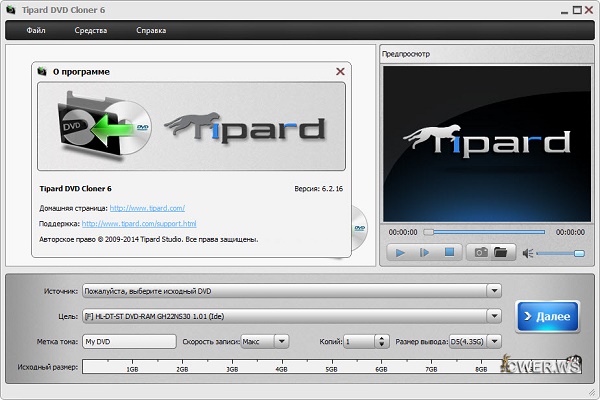Open the Файл menu
Screen dimensions: 600x400
click(x=36, y=31)
